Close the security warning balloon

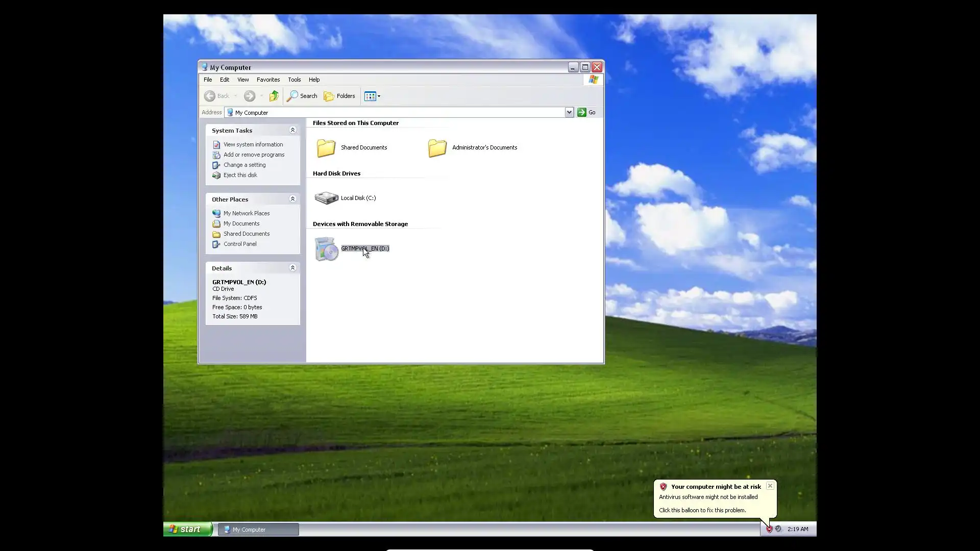click(x=770, y=486)
